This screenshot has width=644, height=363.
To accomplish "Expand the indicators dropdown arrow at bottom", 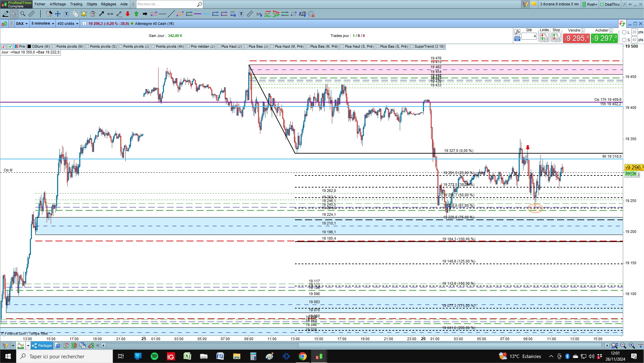I will (28, 346).
